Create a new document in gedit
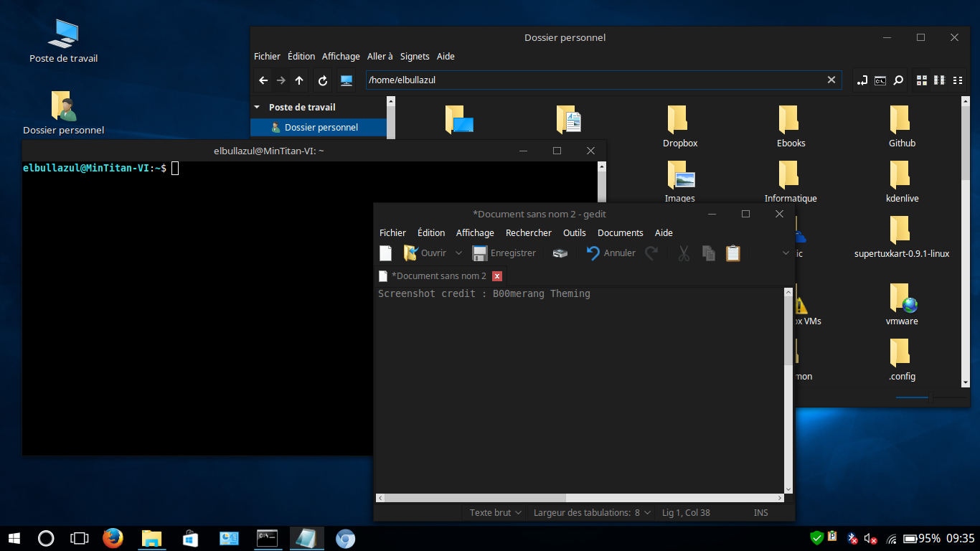 [x=385, y=253]
